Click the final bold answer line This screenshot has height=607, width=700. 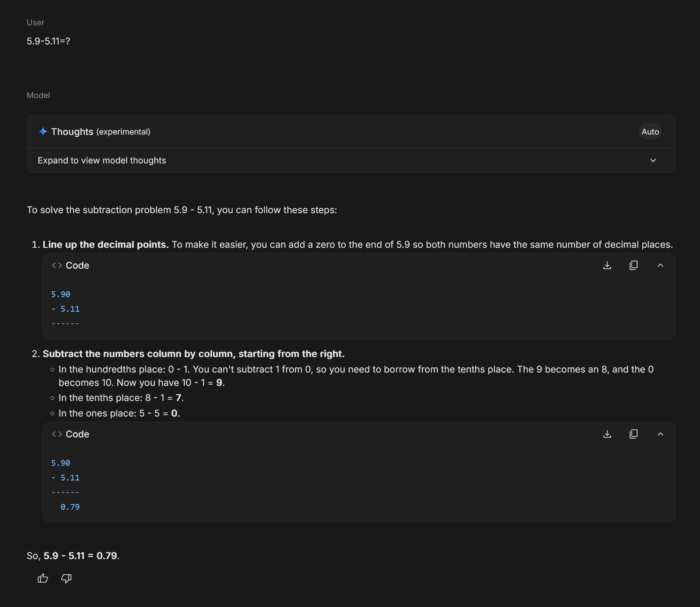pyautogui.click(x=81, y=555)
